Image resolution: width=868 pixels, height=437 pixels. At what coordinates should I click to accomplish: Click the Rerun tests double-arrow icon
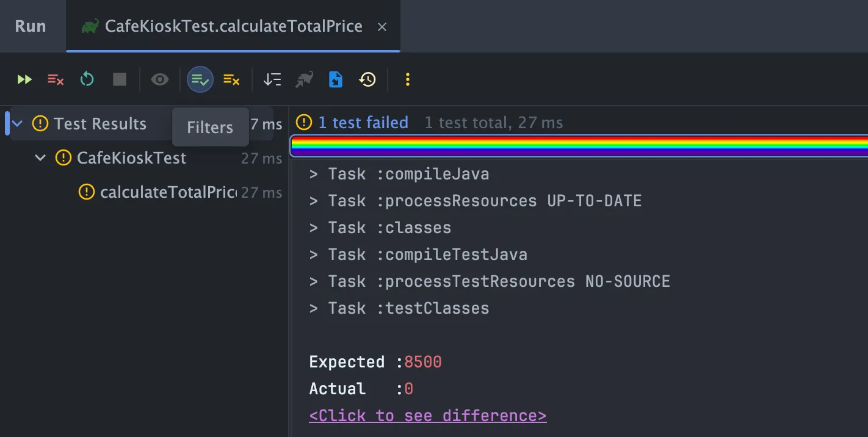[24, 79]
